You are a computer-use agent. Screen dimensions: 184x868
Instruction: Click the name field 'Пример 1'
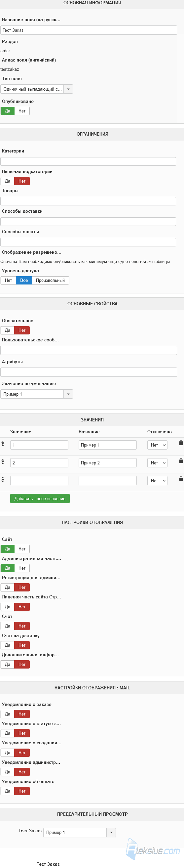coord(108,445)
